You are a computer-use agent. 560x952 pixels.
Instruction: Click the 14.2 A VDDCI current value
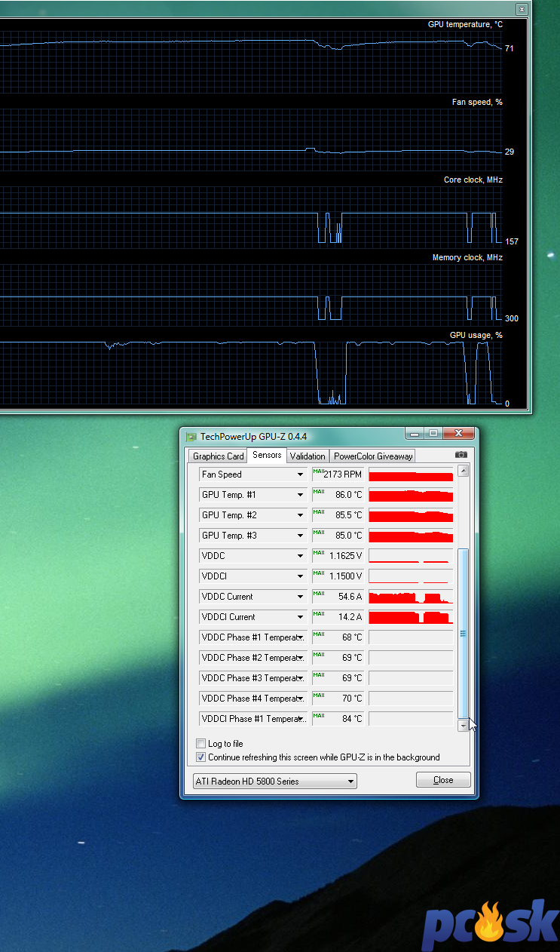tap(350, 617)
